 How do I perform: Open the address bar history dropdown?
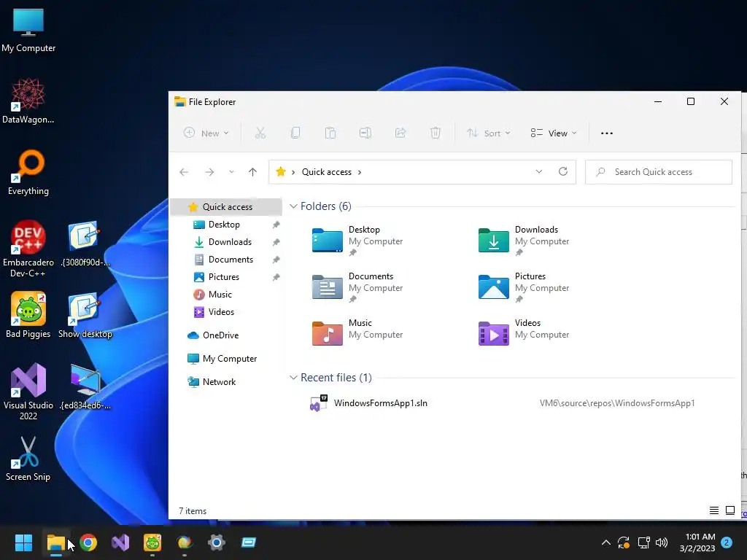539,171
